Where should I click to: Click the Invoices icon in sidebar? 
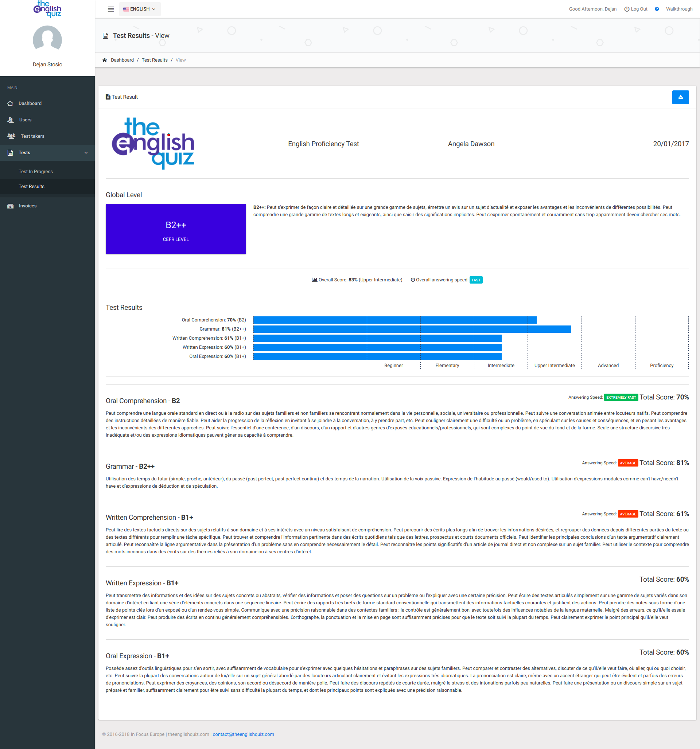pyautogui.click(x=11, y=206)
